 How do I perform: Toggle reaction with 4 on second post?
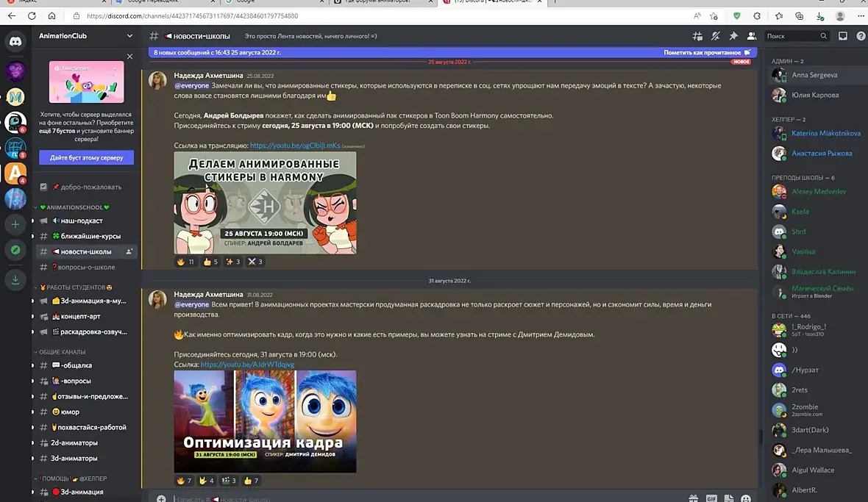coord(207,481)
